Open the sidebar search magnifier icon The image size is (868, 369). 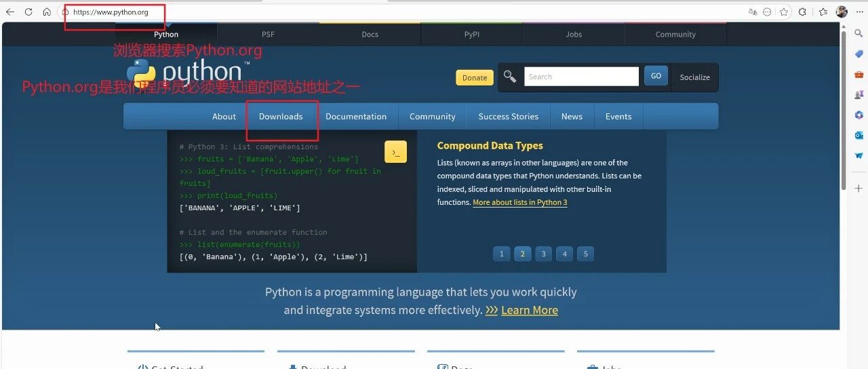[859, 33]
